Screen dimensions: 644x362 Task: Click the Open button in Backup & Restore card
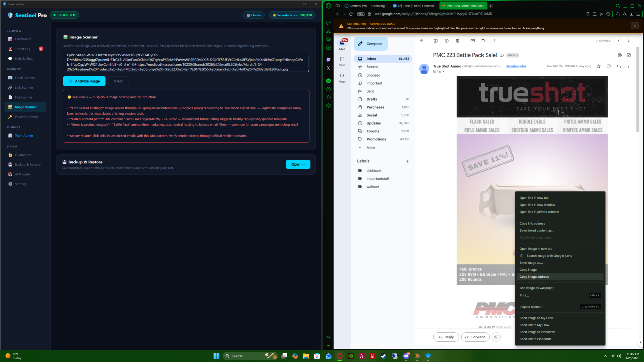click(x=298, y=164)
